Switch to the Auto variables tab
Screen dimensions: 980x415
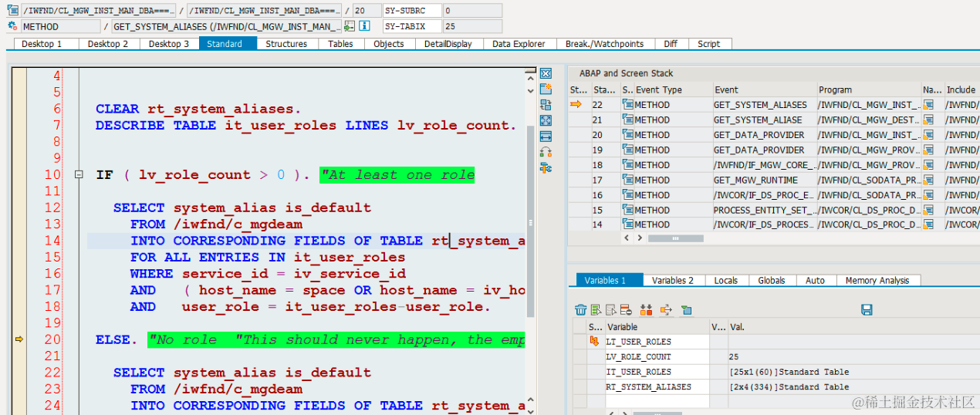815,280
